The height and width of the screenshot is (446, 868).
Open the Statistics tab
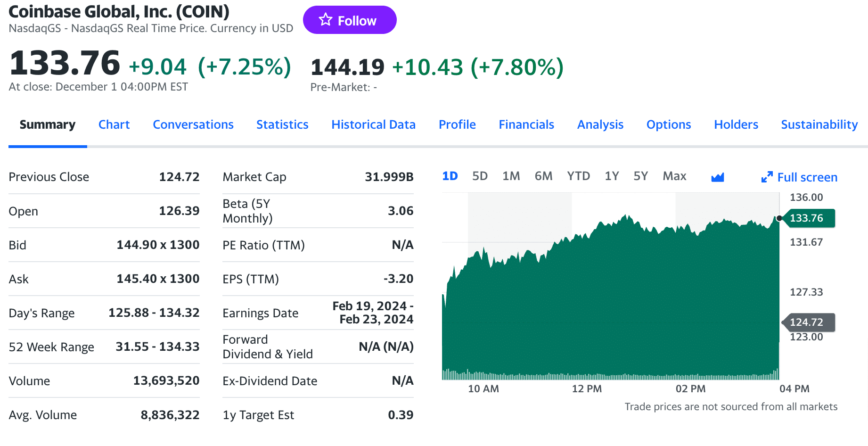pos(282,124)
